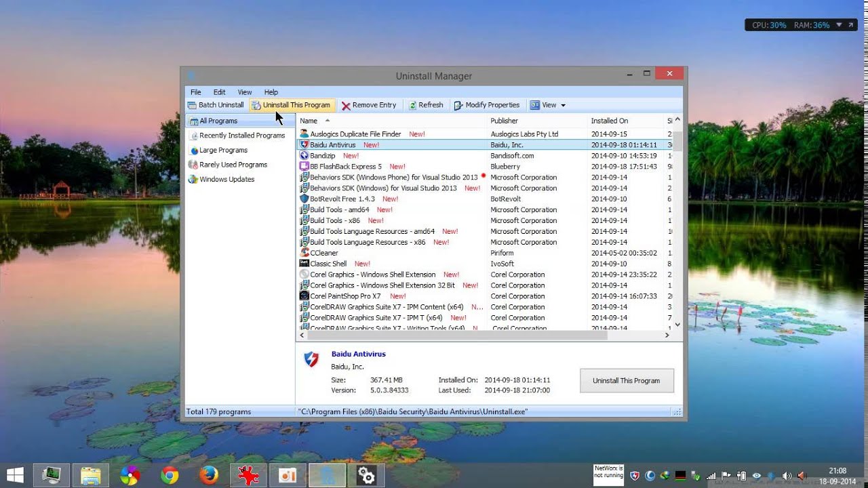Click the network signal bars tray icon
This screenshot has width=868, height=488.
(711, 476)
